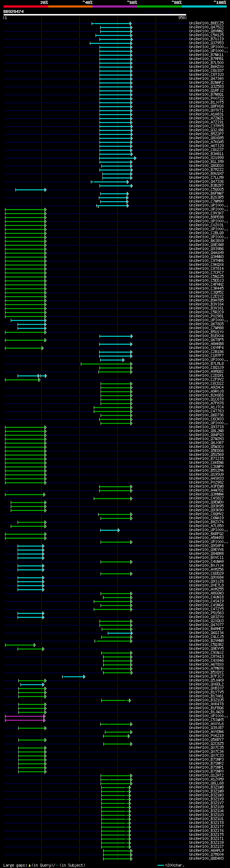Viewport: 230px width, 868px height.
Task: Click the cyan alignment bar in O21999 row
Action: (118, 158)
